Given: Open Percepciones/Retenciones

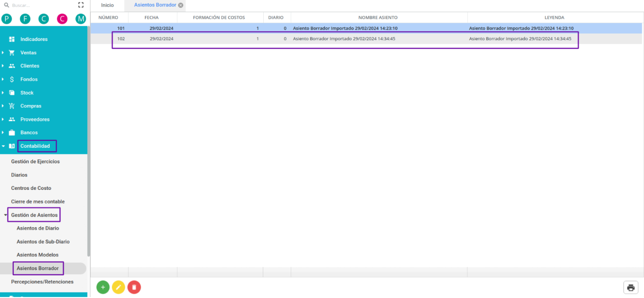Looking at the screenshot, I should (x=42, y=282).
